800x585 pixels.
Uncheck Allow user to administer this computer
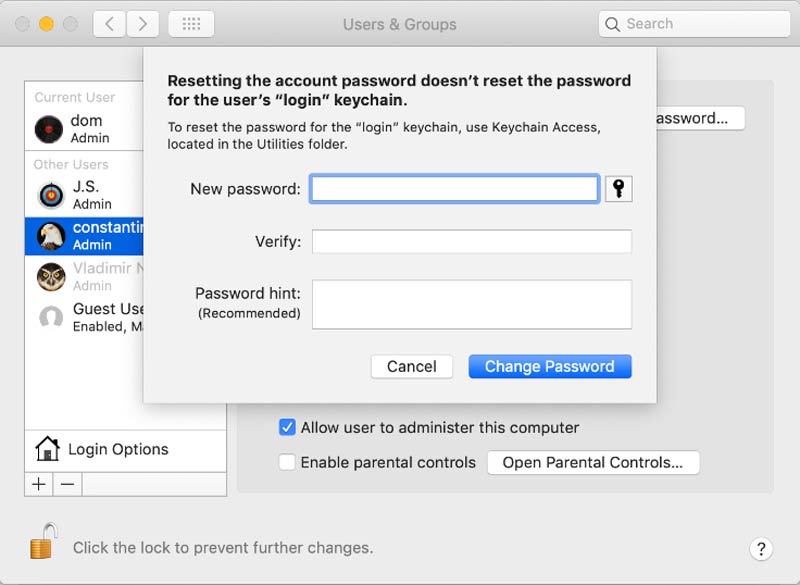click(287, 427)
